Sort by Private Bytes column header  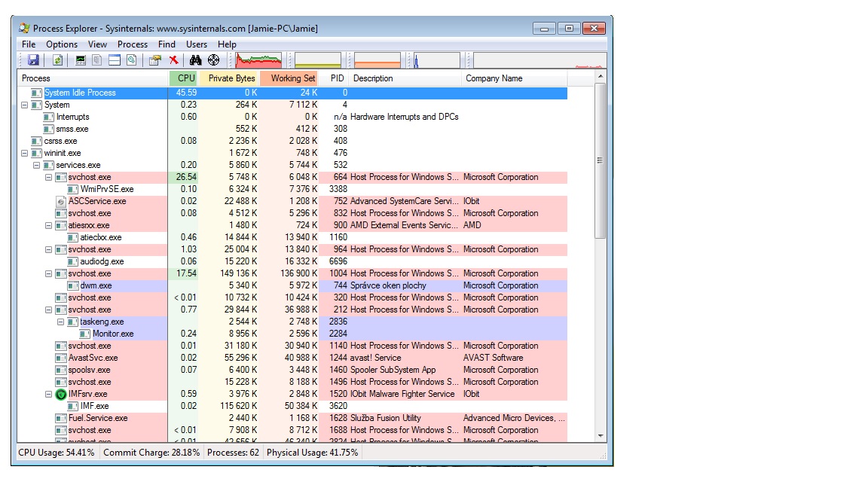228,78
